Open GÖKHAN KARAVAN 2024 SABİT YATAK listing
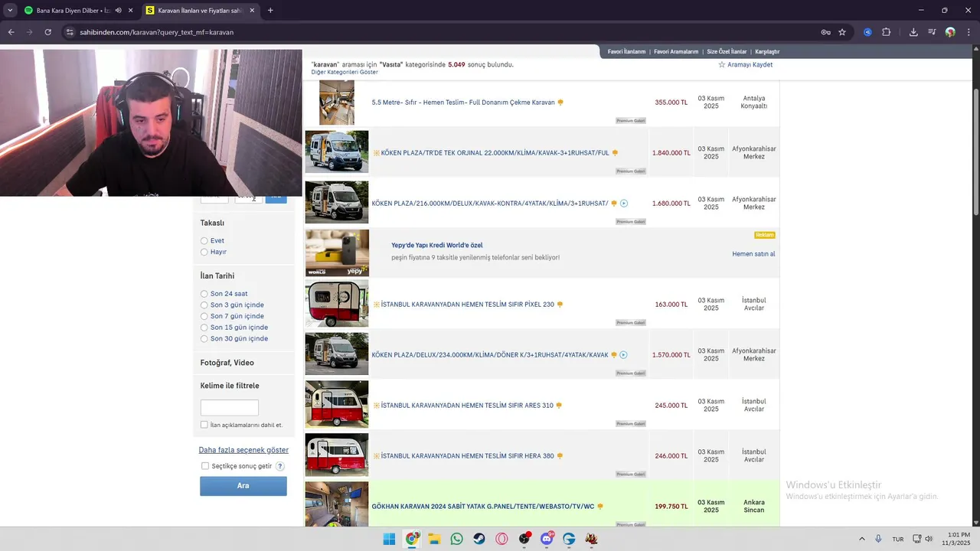 [x=482, y=507]
